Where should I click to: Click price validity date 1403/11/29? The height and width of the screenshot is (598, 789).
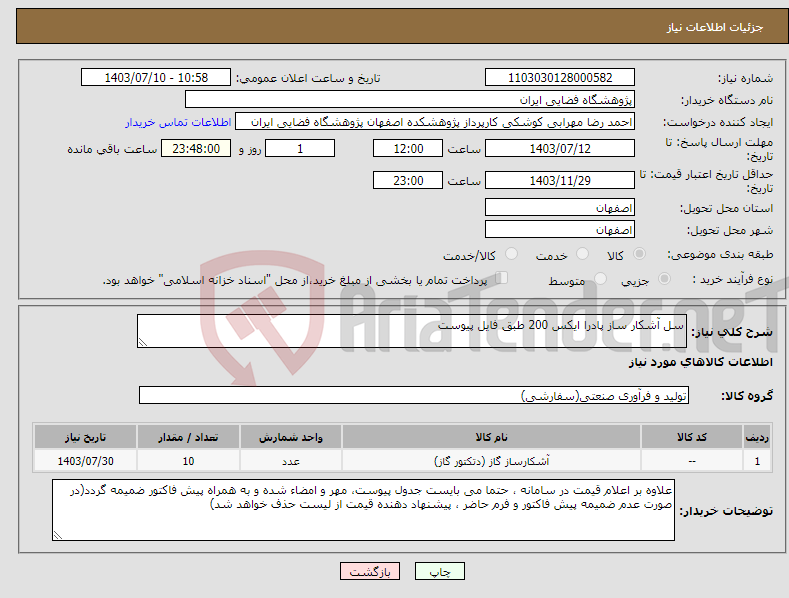(x=560, y=180)
